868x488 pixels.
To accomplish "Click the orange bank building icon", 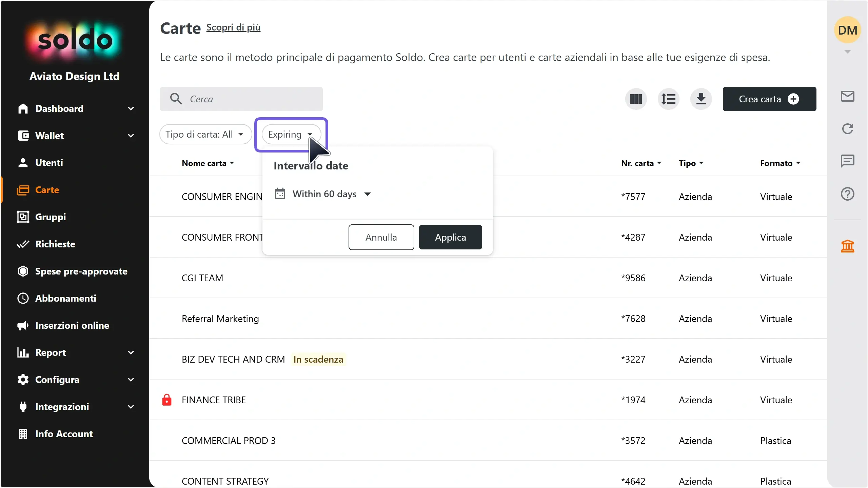I will tap(847, 246).
